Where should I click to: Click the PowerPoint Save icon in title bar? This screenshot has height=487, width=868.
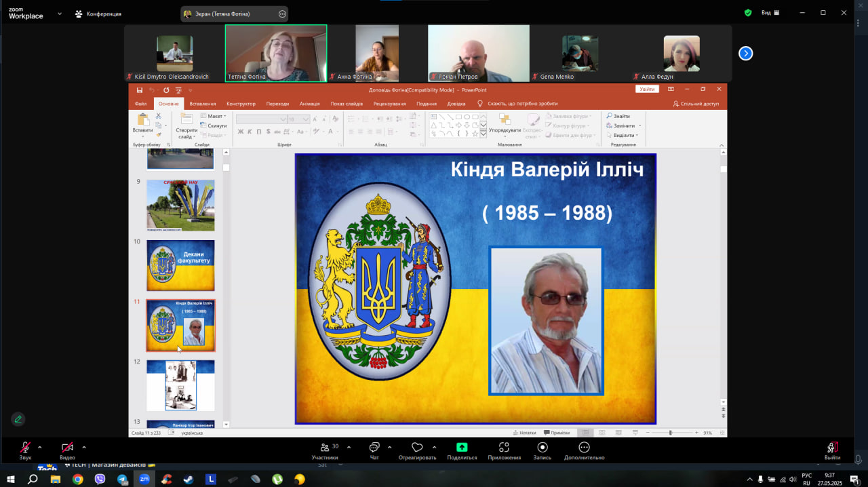point(140,90)
